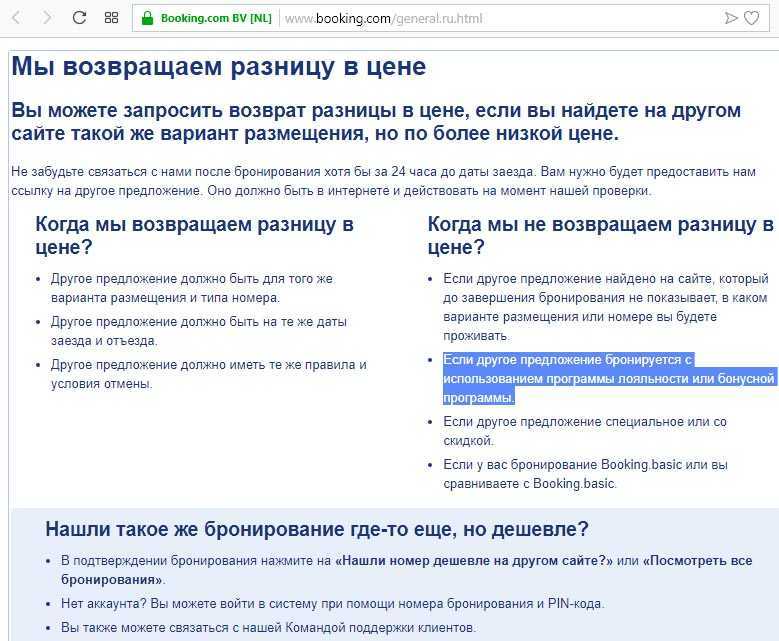Click paragraph starting "Не забудьте связаться с нами"

click(x=383, y=181)
